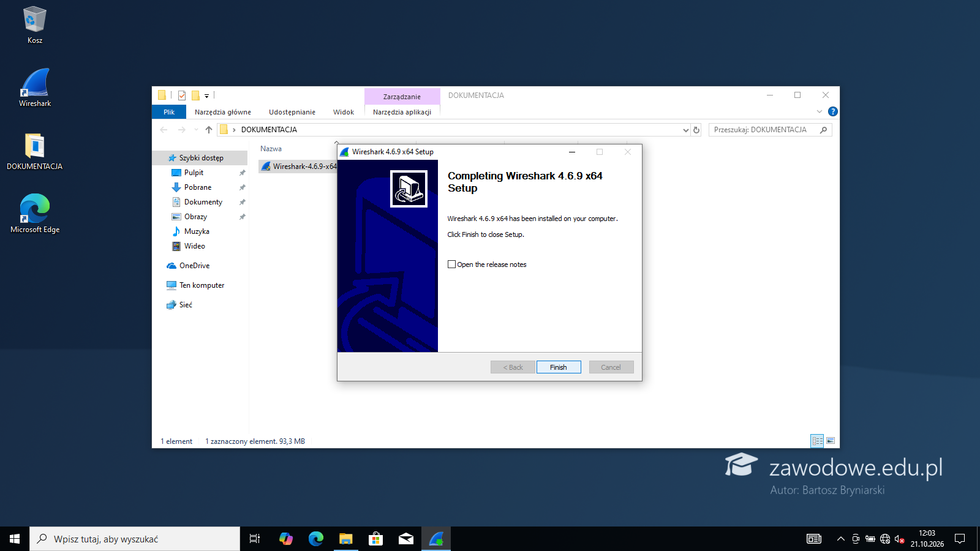Open the Udostępnianie ribbon tab
Image resolution: width=980 pixels, height=551 pixels.
[292, 112]
